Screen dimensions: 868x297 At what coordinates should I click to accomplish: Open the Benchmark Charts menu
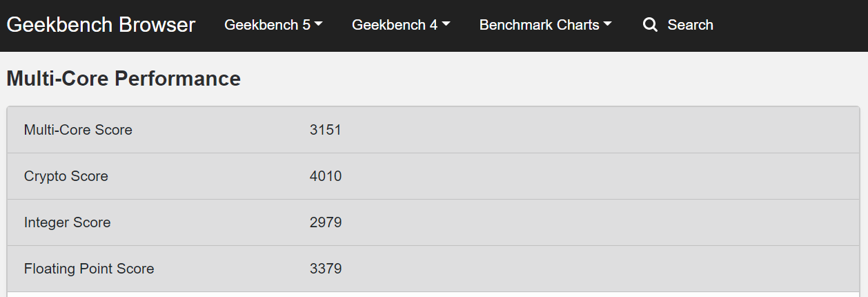546,25
